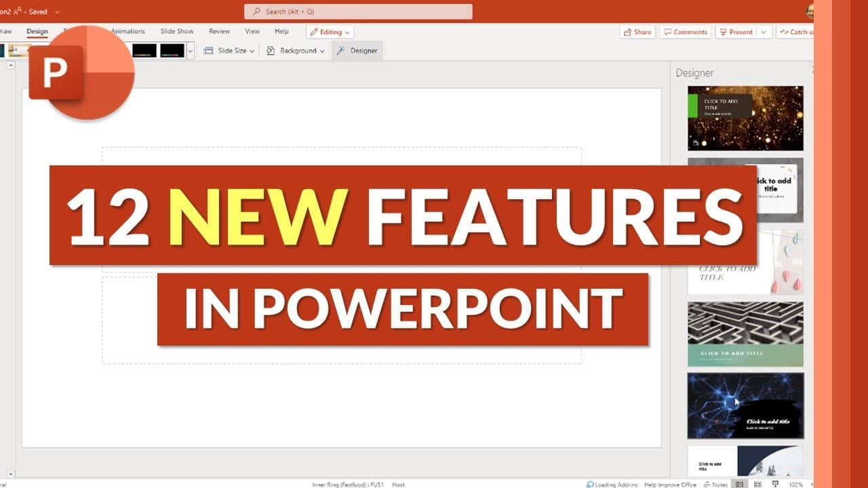
Task: Switch to Slide Sorter view
Action: (x=757, y=485)
